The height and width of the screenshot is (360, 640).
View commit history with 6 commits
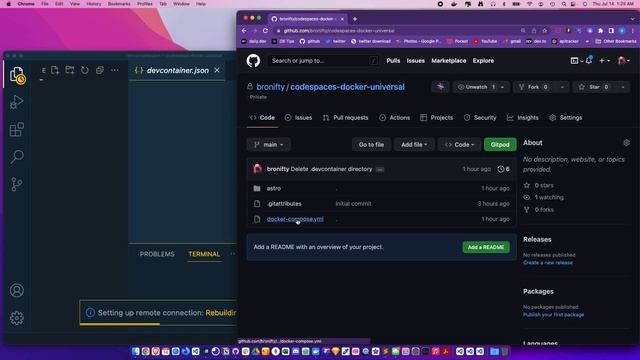tap(503, 169)
